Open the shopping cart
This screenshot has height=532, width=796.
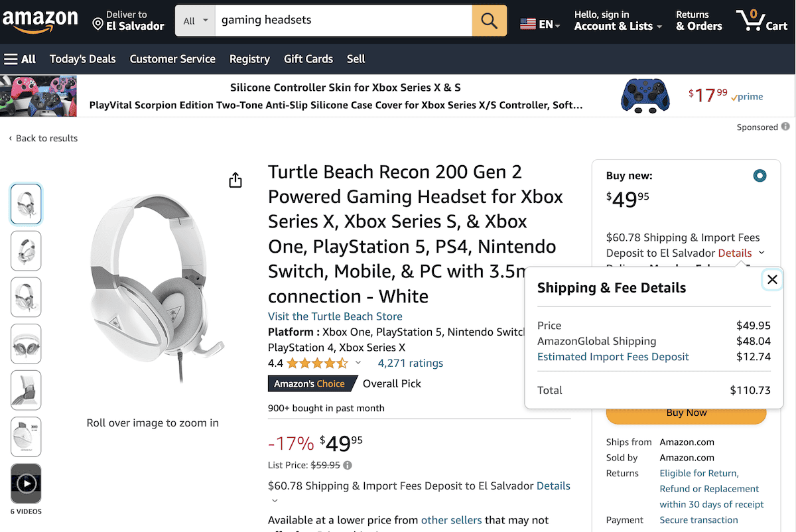coord(762,21)
